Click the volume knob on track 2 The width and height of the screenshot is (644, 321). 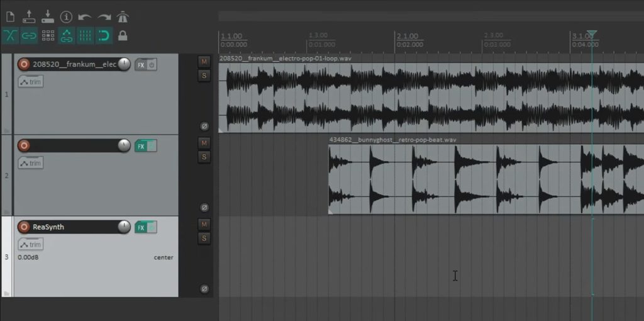pyautogui.click(x=124, y=145)
